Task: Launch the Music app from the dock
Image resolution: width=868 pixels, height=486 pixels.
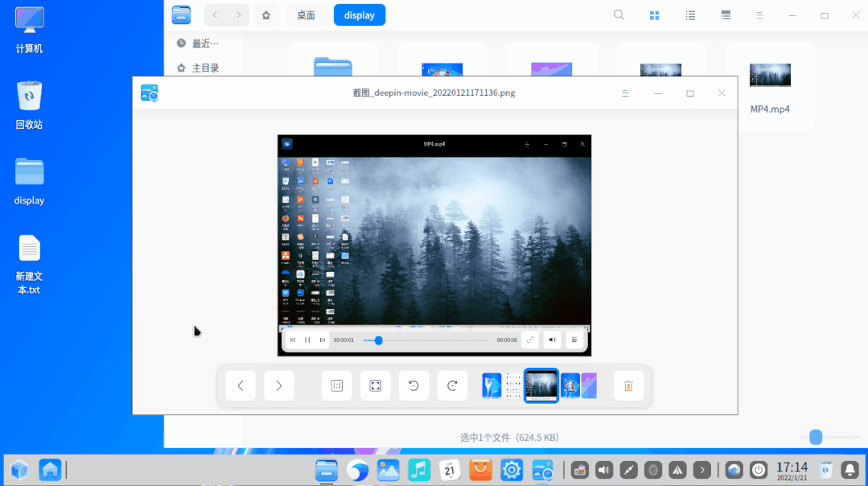Action: (x=419, y=471)
